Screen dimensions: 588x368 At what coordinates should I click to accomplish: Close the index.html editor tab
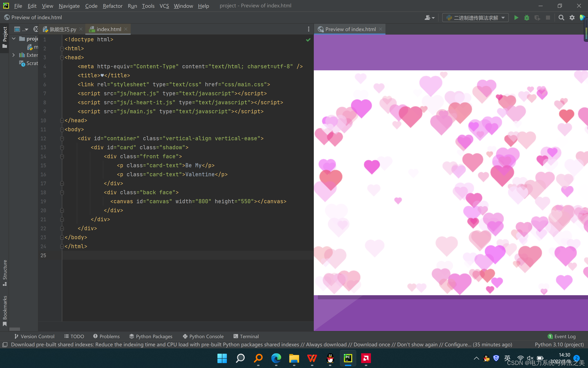pyautogui.click(x=126, y=29)
